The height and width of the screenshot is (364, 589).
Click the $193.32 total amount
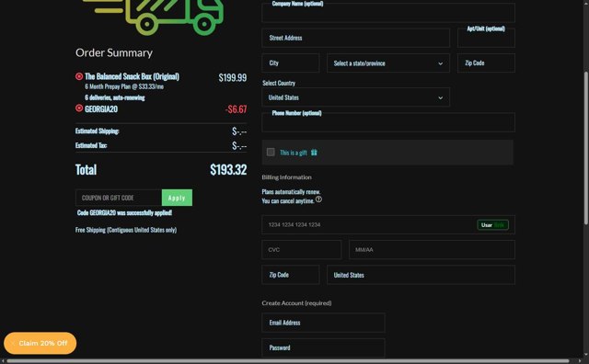click(228, 170)
